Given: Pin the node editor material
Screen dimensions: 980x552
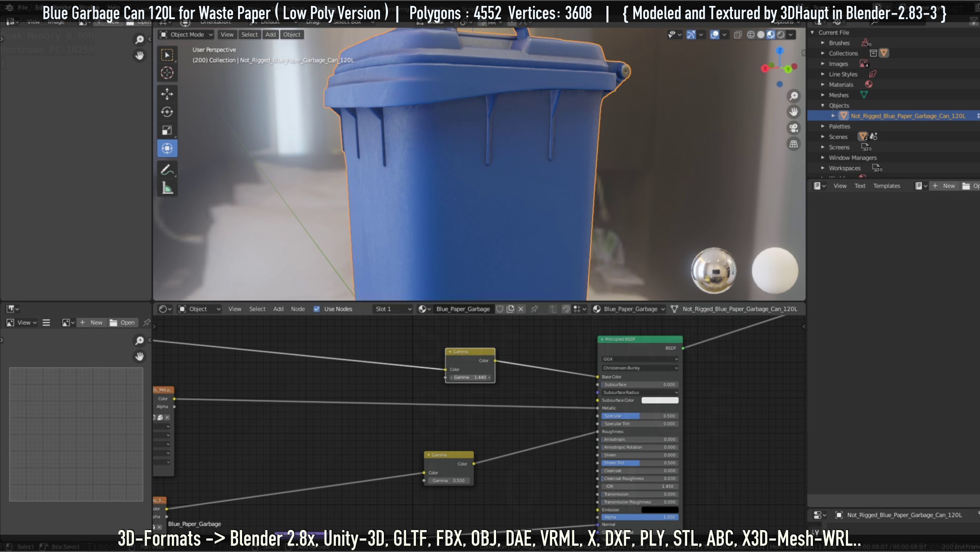Looking at the screenshot, I should point(534,309).
